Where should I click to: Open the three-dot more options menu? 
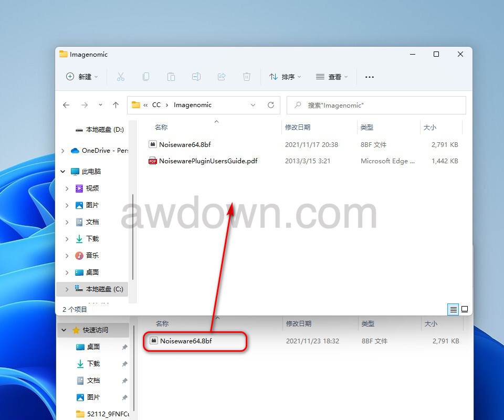click(x=370, y=77)
